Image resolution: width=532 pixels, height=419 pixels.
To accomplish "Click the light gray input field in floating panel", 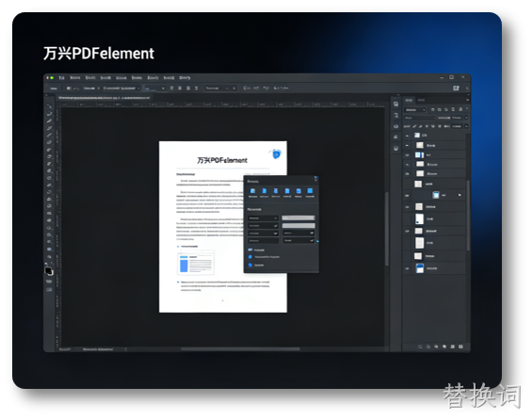I will coord(298,218).
